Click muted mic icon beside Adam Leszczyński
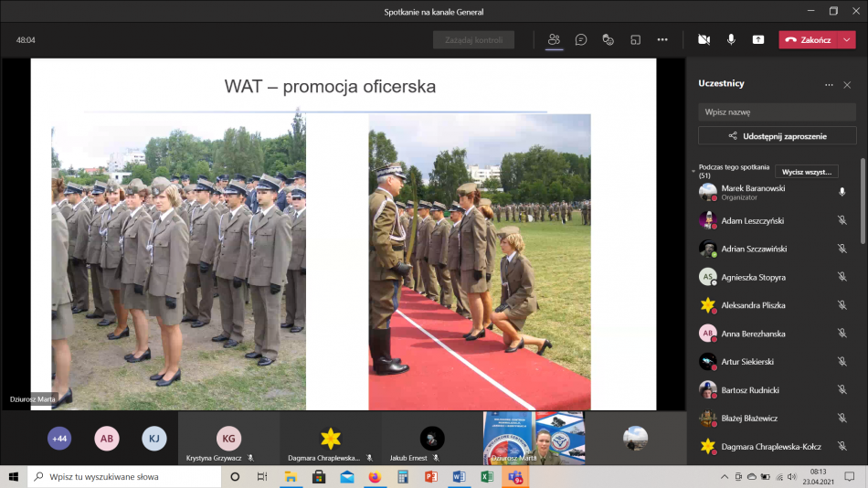Image resolution: width=868 pixels, height=488 pixels. pos(842,220)
